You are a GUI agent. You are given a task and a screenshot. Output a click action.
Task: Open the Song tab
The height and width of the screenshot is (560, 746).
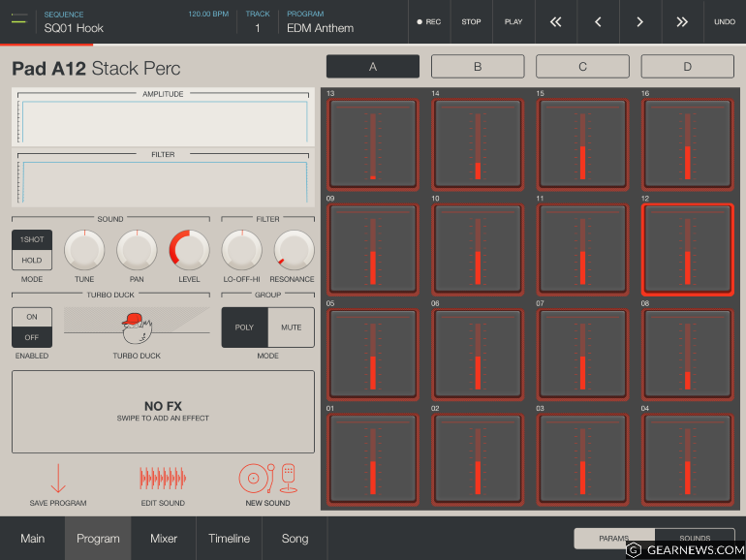295,539
